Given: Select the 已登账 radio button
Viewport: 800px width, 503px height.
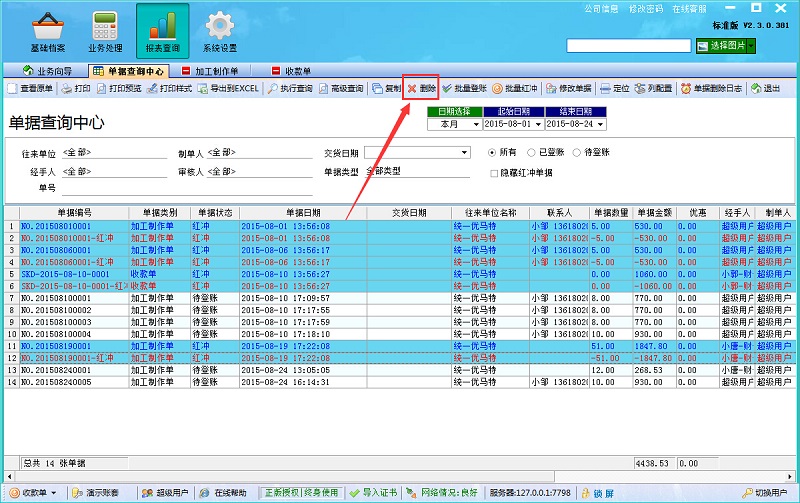Looking at the screenshot, I should [x=531, y=153].
